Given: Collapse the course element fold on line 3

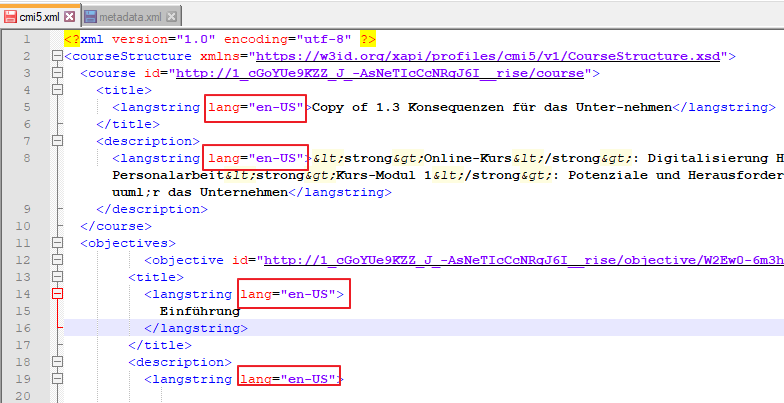Looking at the screenshot, I should pos(58,73).
